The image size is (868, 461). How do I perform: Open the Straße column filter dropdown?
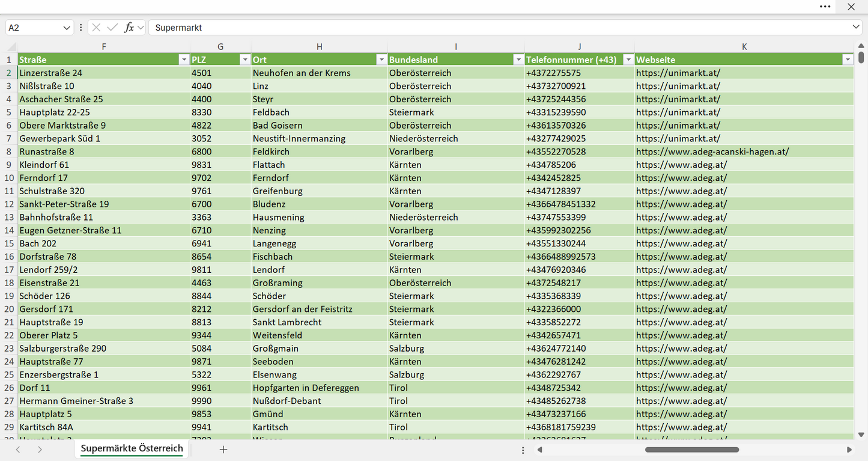(x=184, y=60)
